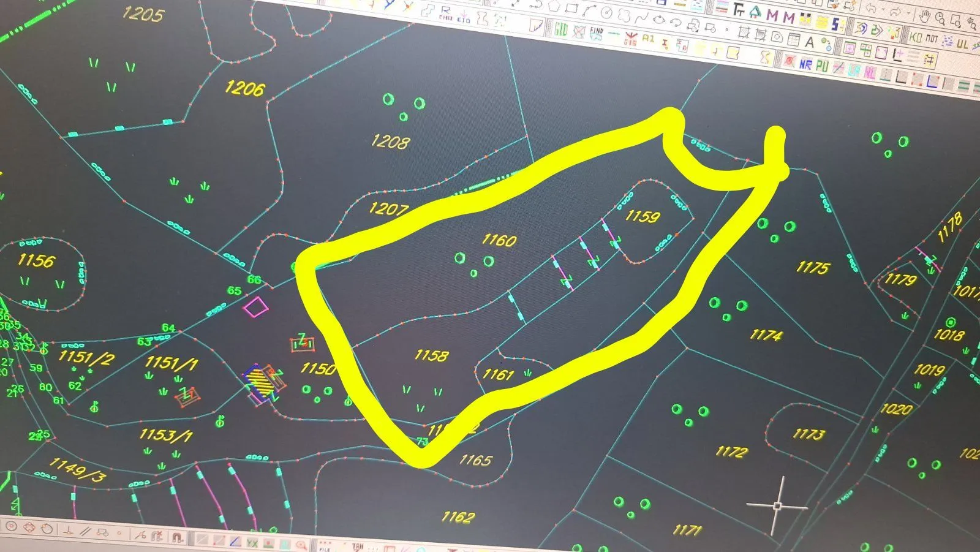Click parcel label 1175
This screenshot has height=552, width=980.
tap(813, 267)
